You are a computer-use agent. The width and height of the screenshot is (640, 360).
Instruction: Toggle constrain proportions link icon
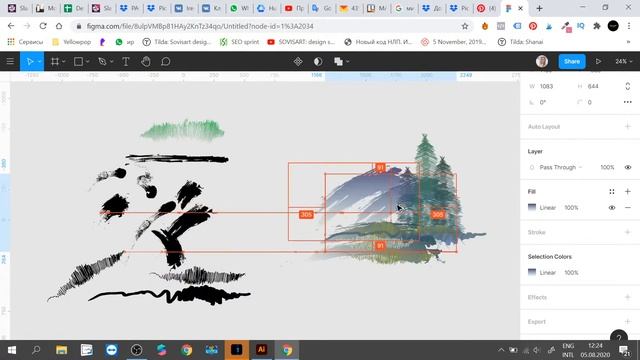click(627, 86)
